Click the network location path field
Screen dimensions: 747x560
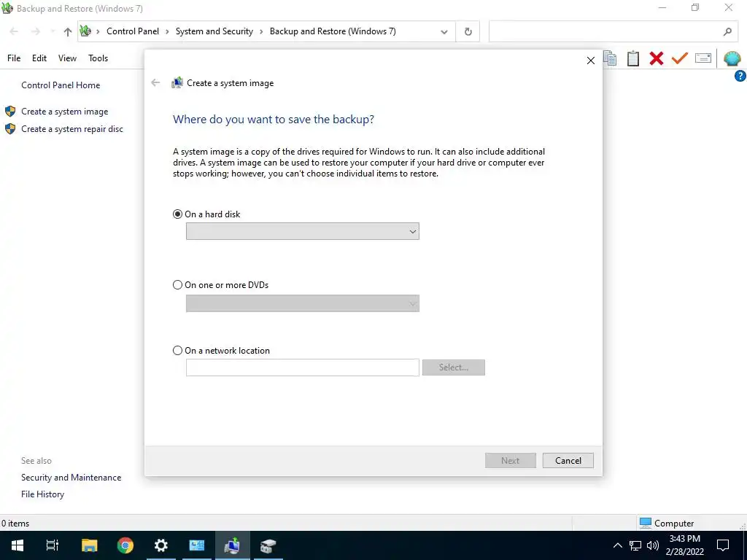pos(303,367)
